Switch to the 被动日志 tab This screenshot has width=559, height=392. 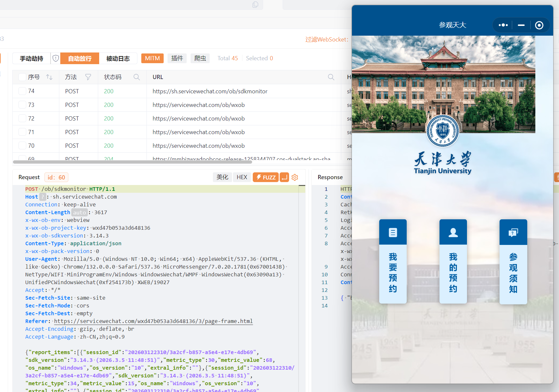coord(118,59)
